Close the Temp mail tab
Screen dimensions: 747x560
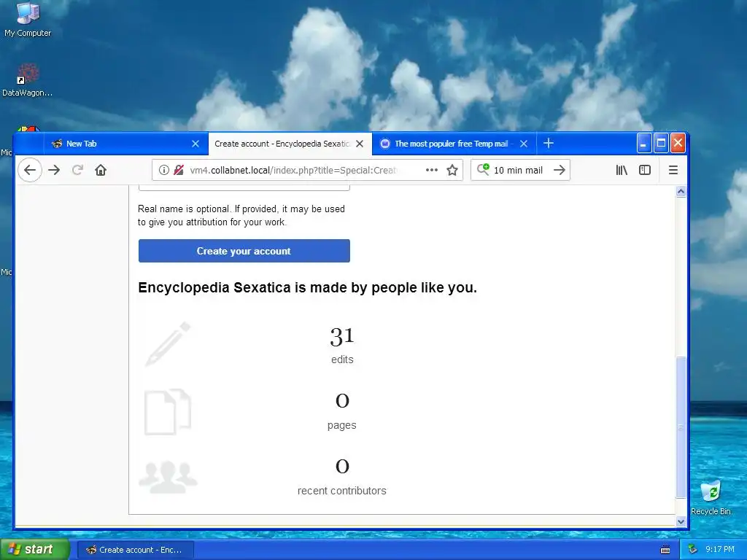coord(524,144)
